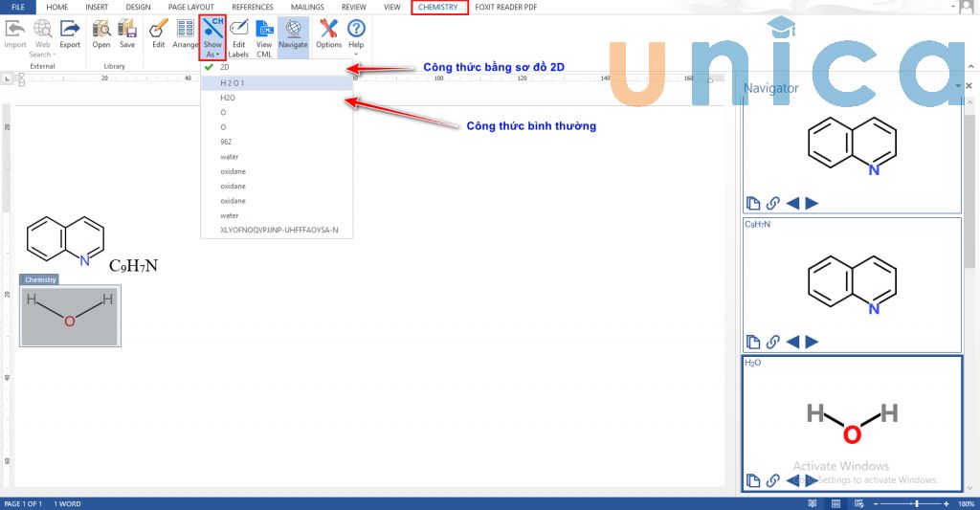Click next arrow on topmost Navigator card
Image resolution: width=980 pixels, height=510 pixels.
tap(812, 203)
